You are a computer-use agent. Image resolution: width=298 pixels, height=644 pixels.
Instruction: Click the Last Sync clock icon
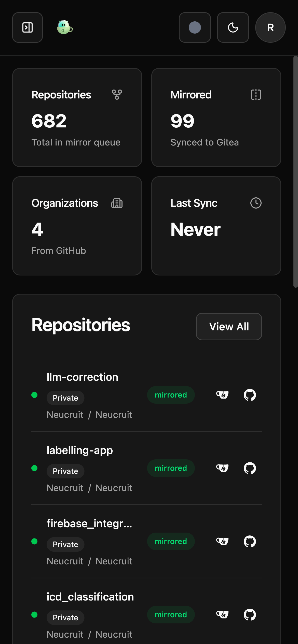tap(256, 203)
